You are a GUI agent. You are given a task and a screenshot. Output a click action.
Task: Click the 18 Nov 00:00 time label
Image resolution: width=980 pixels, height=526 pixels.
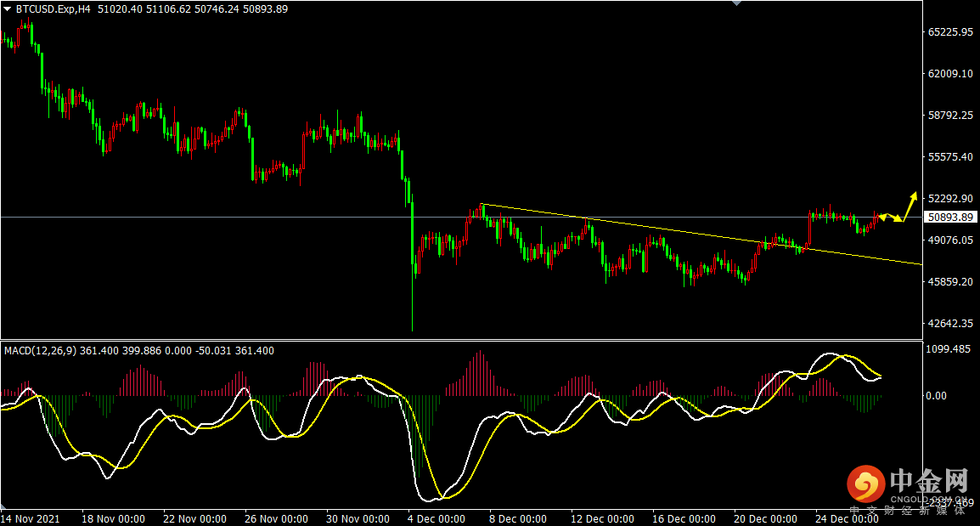[x=113, y=519]
